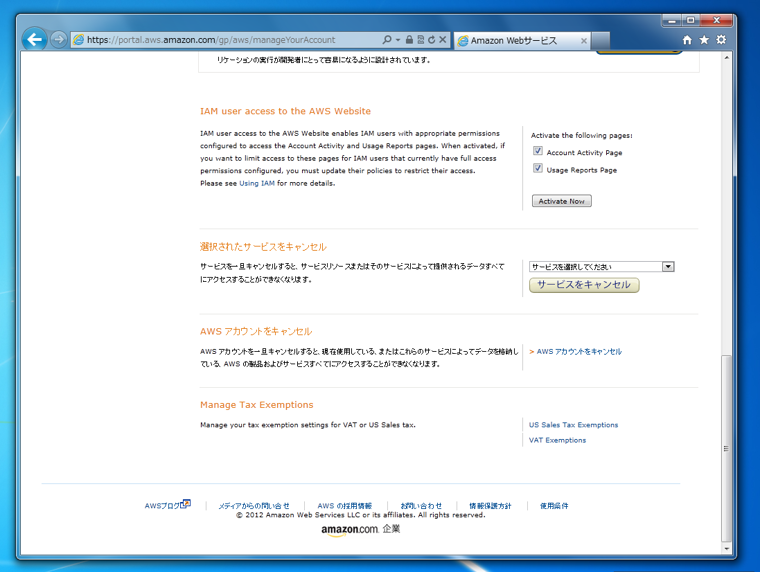Click the vertical scrollbar thumb

pyautogui.click(x=726, y=448)
